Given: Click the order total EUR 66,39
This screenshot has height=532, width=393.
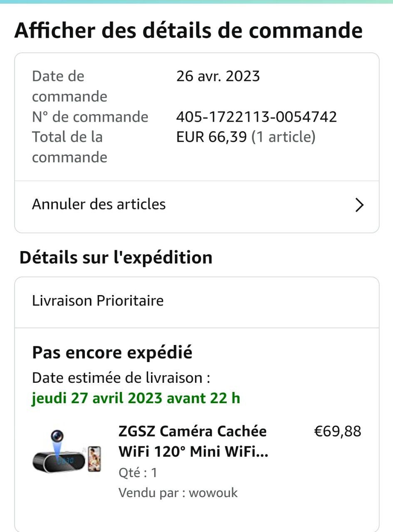Looking at the screenshot, I should pos(211,137).
